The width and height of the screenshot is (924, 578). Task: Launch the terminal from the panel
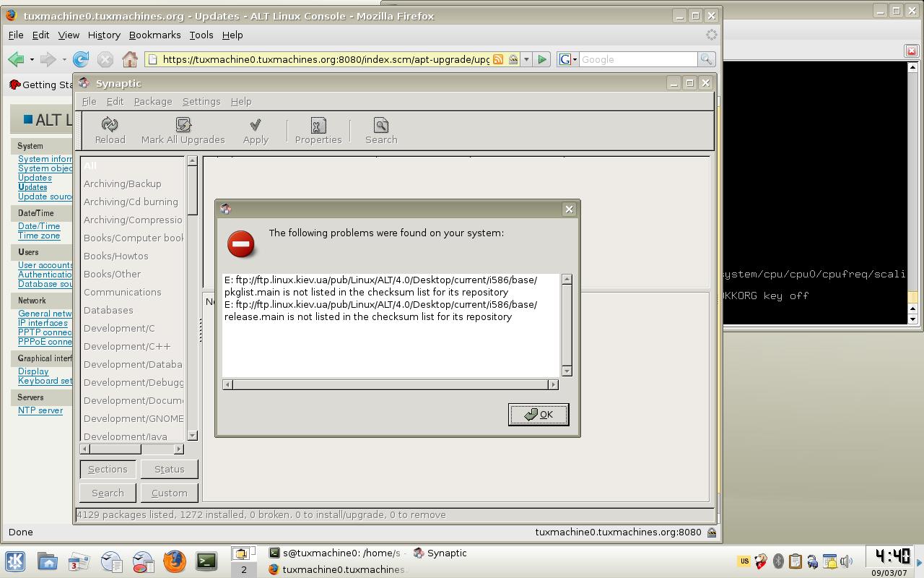tap(206, 561)
